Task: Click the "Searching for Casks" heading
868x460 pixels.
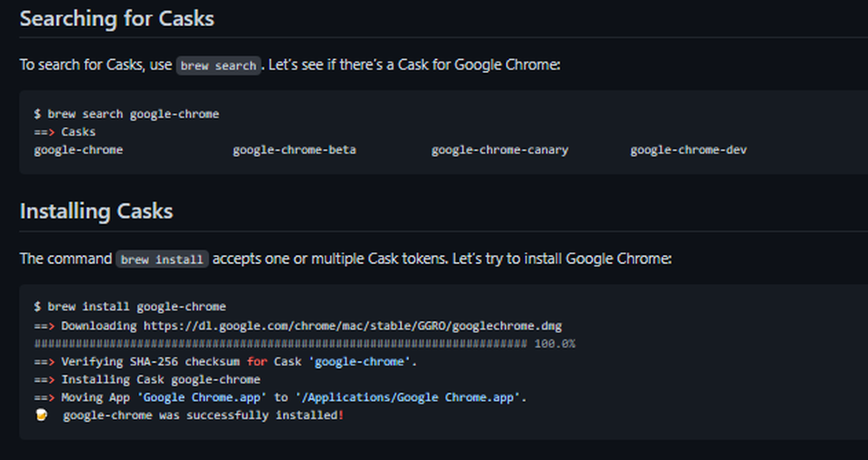Action: [117, 19]
